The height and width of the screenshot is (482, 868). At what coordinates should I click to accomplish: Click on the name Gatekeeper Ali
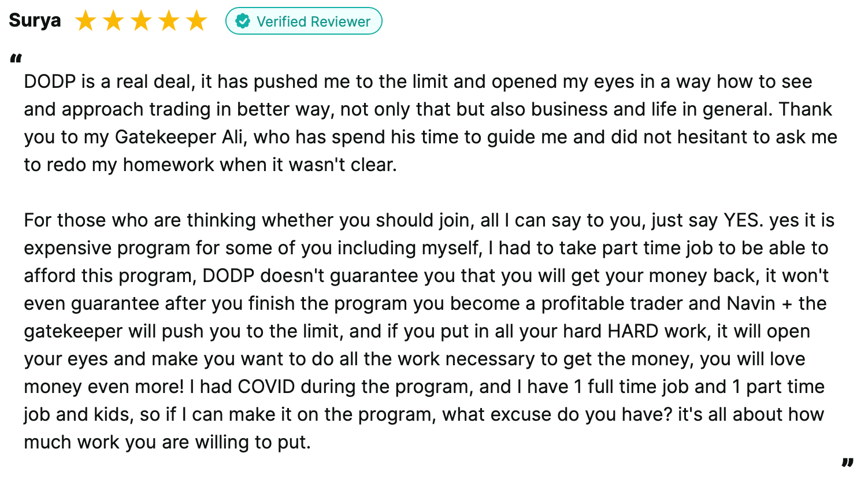coord(181,137)
